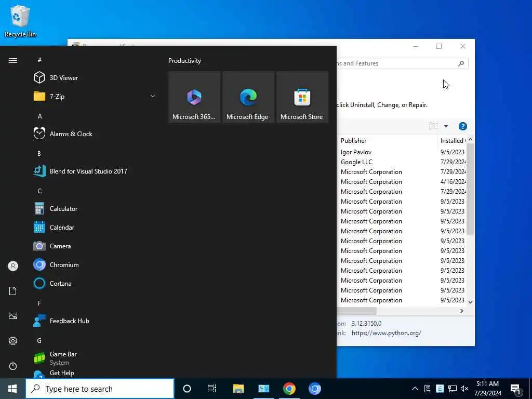Switch to Control Panel taskbar button
532x399 pixels.
(263, 389)
